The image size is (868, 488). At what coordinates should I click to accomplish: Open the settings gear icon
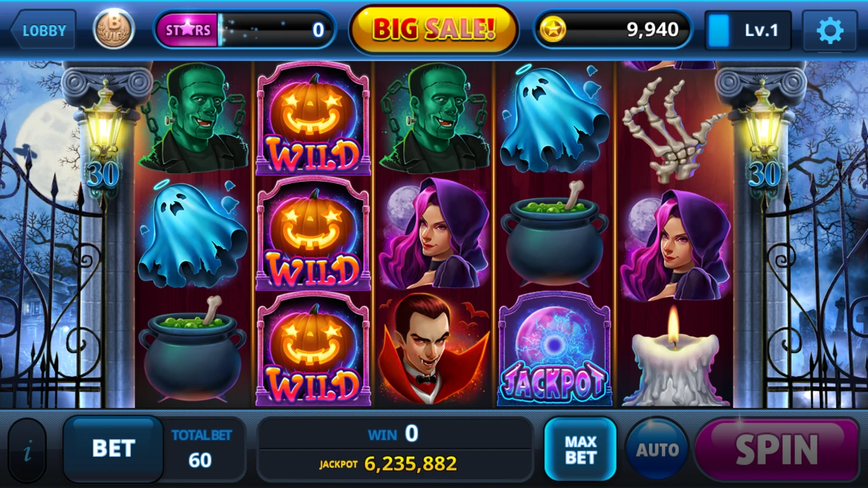tap(830, 30)
